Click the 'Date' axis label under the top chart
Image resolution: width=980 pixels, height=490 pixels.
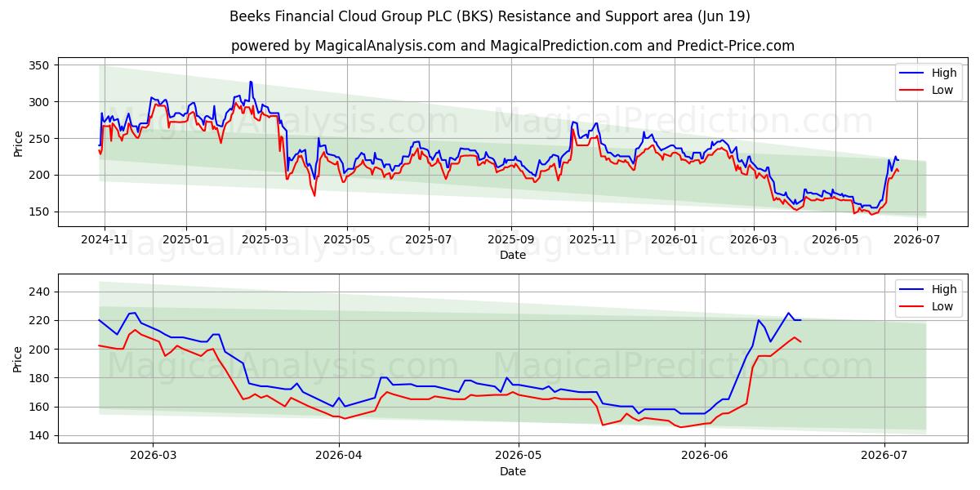coord(513,256)
